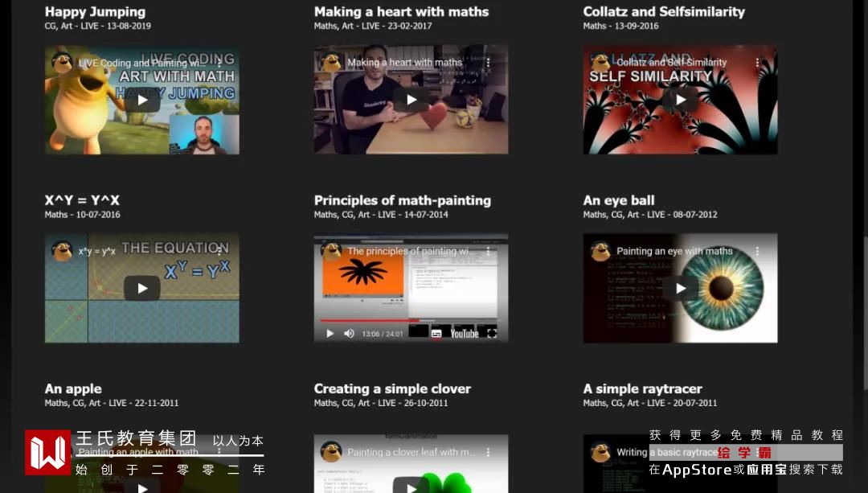Image resolution: width=868 pixels, height=493 pixels.
Task: Play the Happy Jumping video
Action: click(142, 100)
